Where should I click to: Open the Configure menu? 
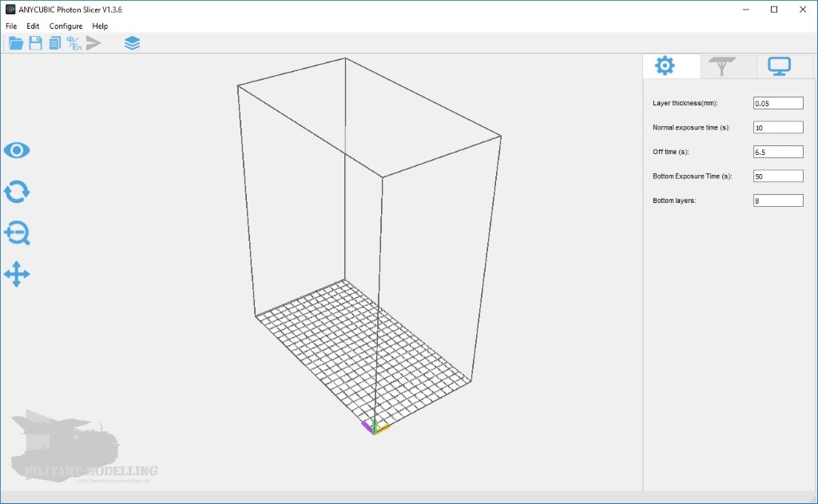pyautogui.click(x=66, y=26)
